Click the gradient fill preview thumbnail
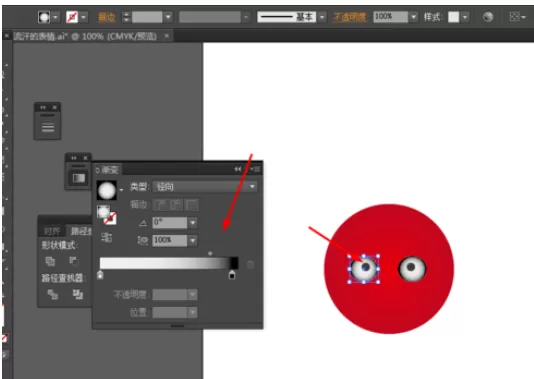 click(x=107, y=190)
